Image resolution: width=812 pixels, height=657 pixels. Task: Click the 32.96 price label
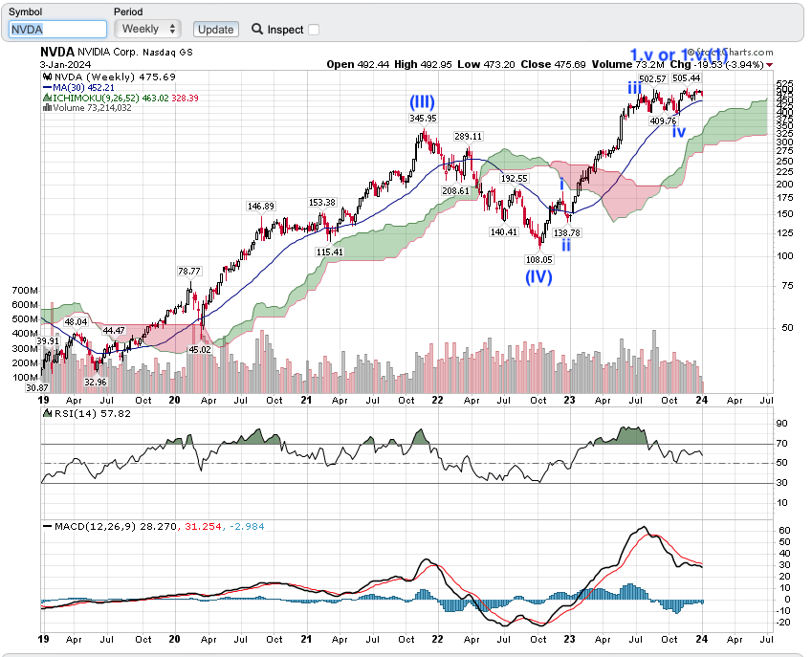coord(96,383)
